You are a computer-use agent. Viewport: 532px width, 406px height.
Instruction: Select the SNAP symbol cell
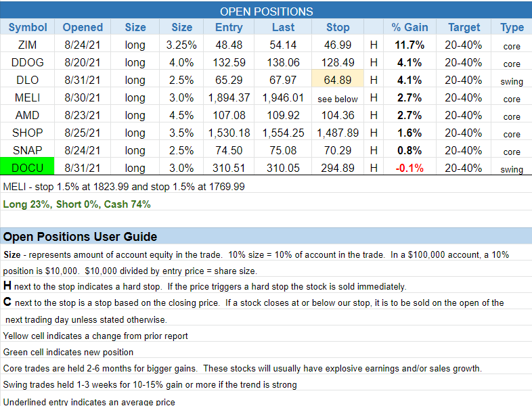pyautogui.click(x=28, y=151)
